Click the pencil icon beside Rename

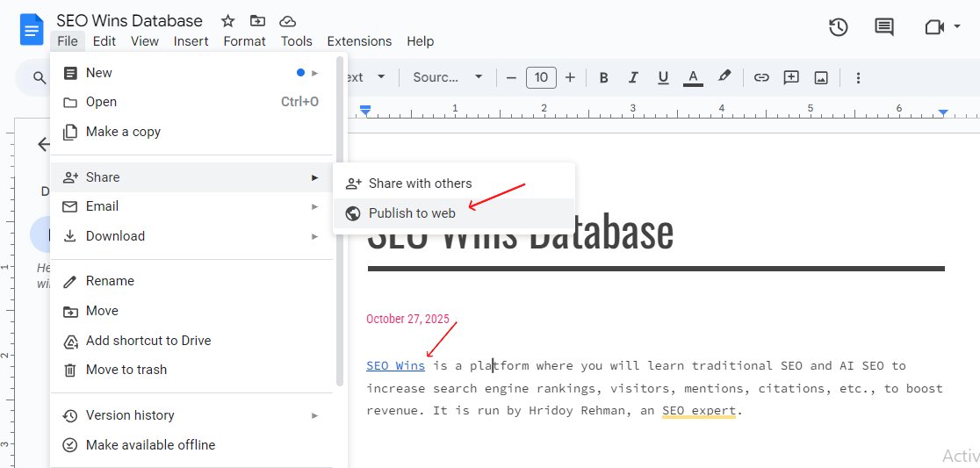point(70,281)
